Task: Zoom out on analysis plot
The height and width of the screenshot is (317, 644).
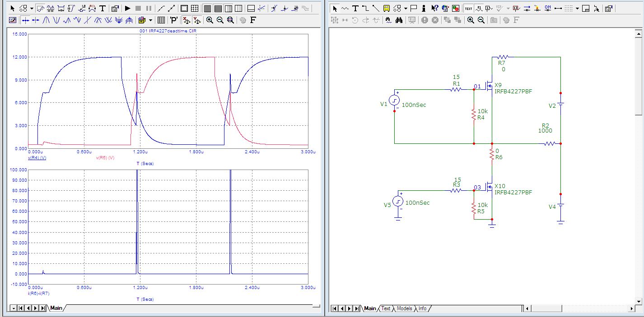Action: 220,20
